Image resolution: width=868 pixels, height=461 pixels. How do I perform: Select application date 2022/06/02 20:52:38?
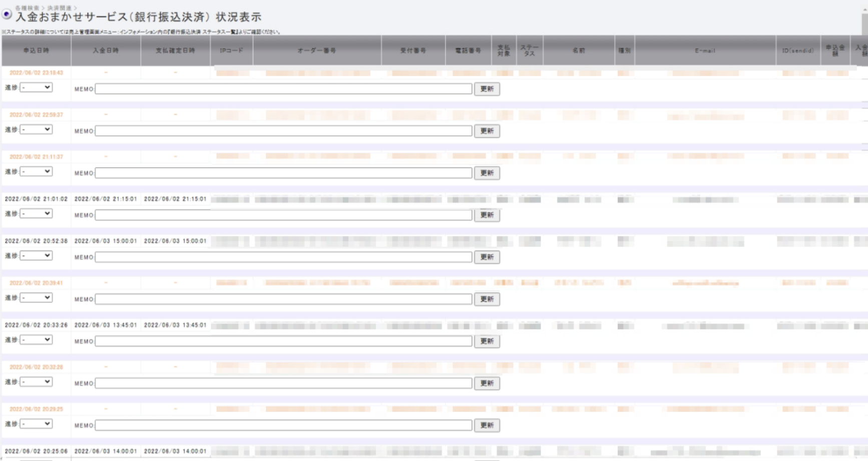point(36,241)
